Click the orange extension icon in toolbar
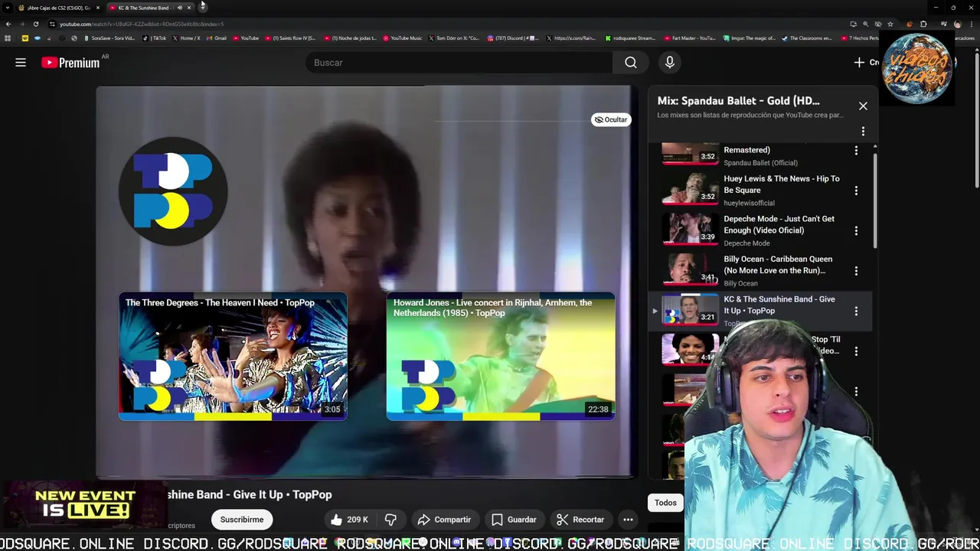Viewport: 980px width, 551px height. 909,24
